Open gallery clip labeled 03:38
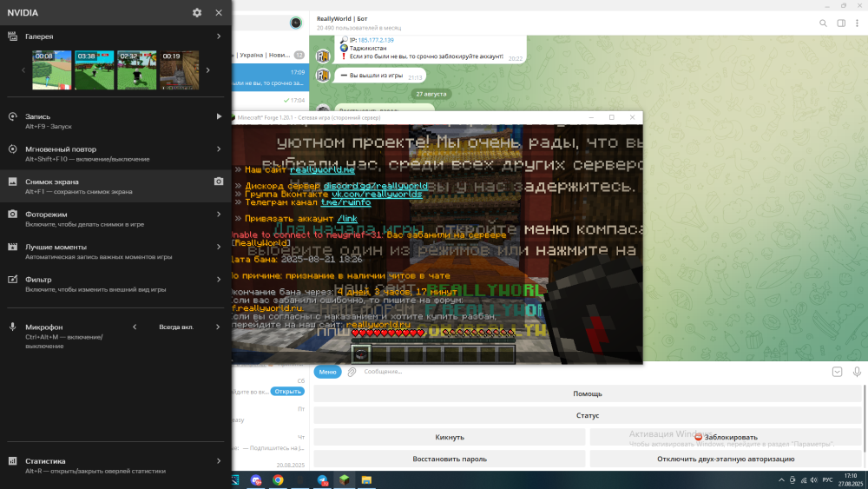This screenshot has height=489, width=868. (94, 69)
